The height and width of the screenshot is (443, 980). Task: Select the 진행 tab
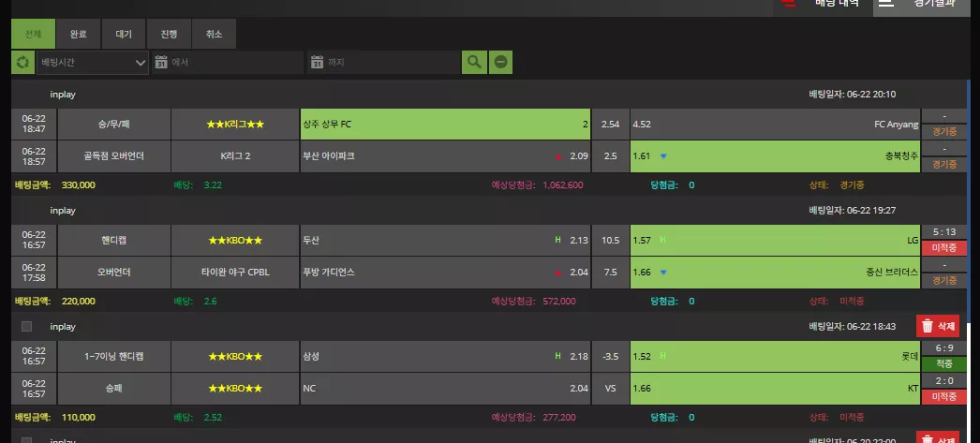[169, 35]
